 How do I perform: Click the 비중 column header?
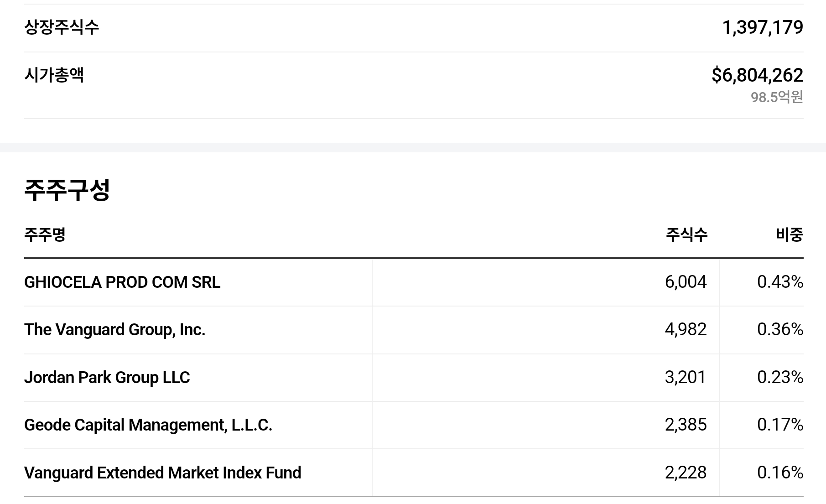coord(790,234)
